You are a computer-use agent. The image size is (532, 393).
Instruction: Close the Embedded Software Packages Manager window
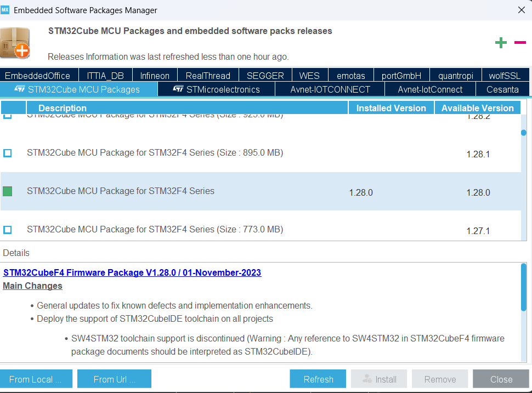(x=522, y=10)
